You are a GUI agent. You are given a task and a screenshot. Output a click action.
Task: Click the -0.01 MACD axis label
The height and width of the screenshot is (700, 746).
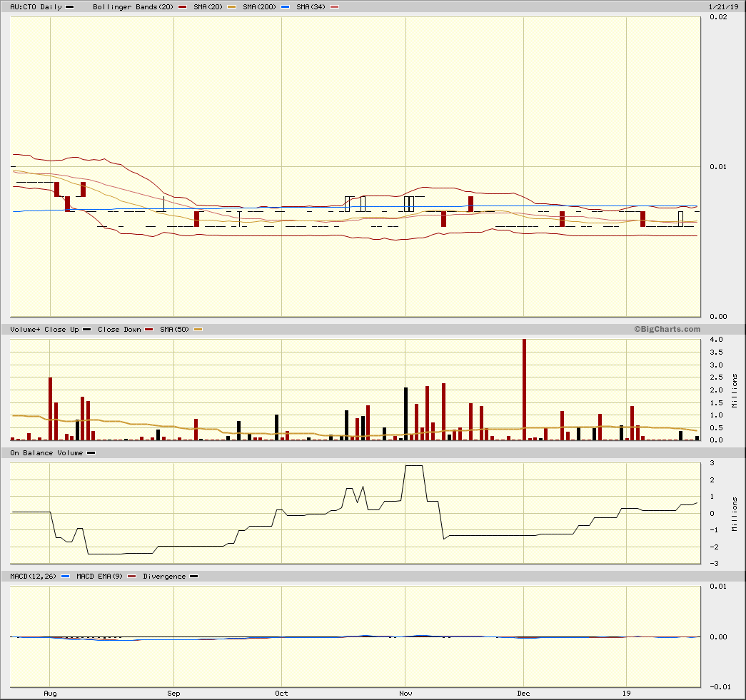pos(720,686)
